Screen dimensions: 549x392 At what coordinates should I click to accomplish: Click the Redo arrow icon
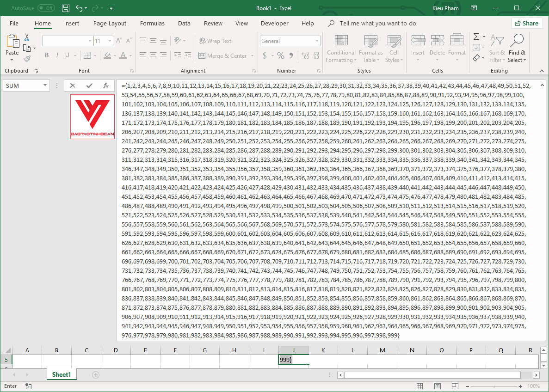95,8
